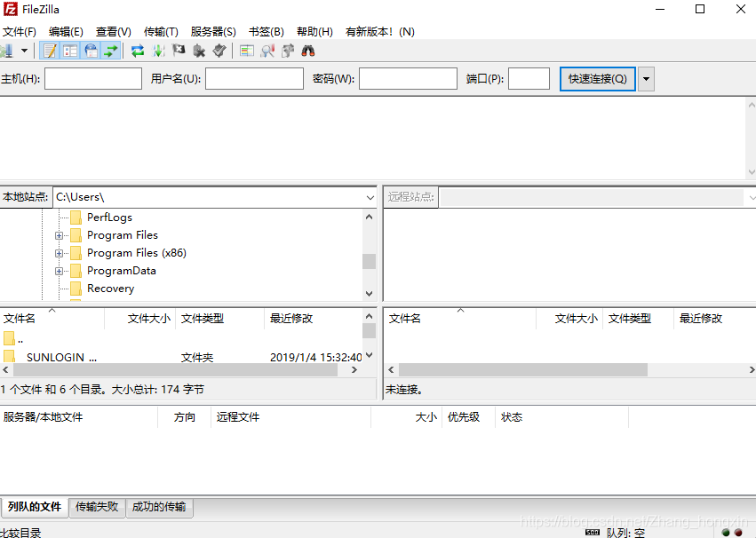Open the Site Manager icon
Screen dimensions: 756x538
pyautogui.click(x=6, y=51)
